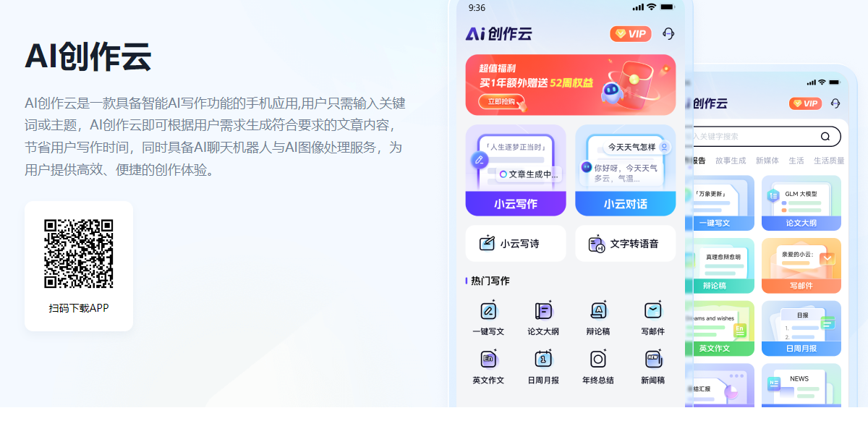Click the 文章生成中 status chip

(529, 174)
